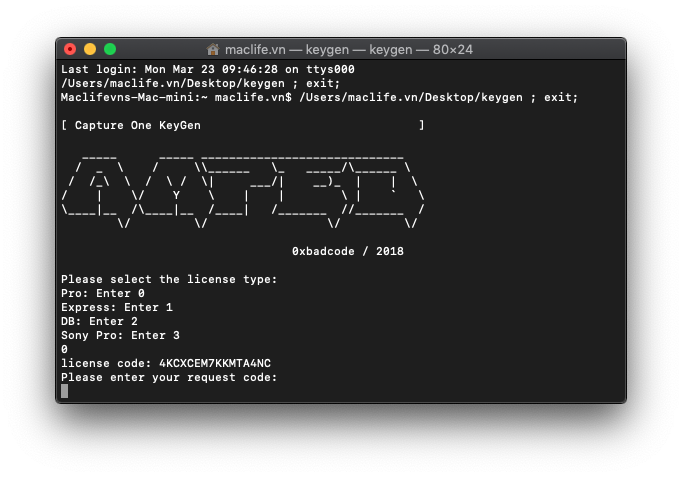Click the home folder icon in title bar
This screenshot has width=682, height=477.
coord(213,49)
